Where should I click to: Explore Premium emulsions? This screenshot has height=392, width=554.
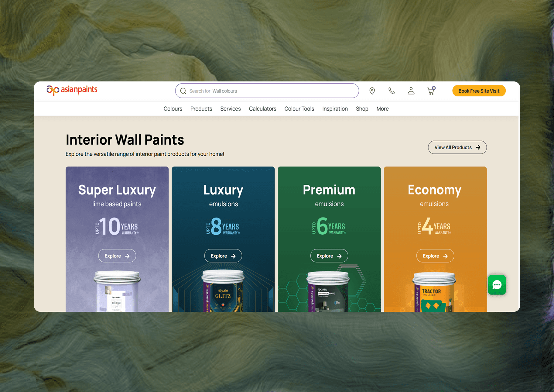[x=329, y=256]
